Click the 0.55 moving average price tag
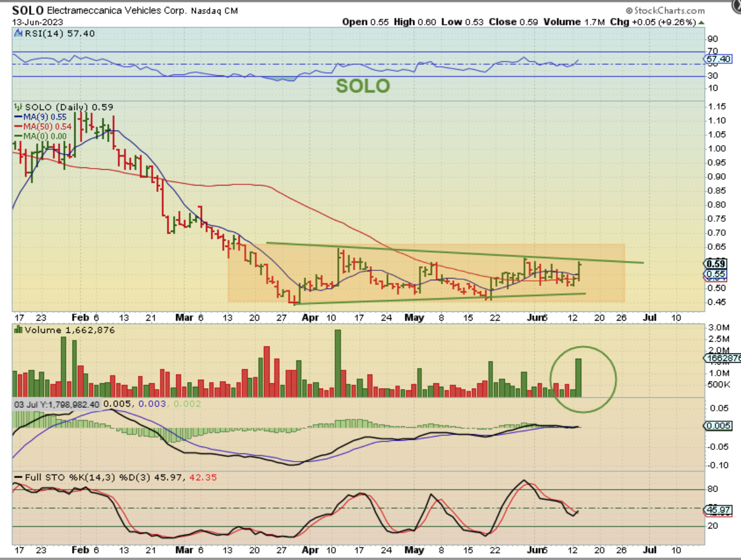The image size is (741, 560). pos(716,274)
